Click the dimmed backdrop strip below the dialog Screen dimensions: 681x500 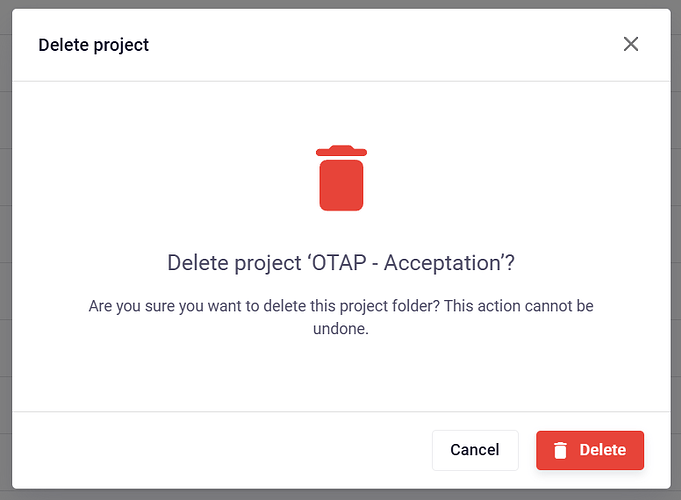tap(340, 494)
